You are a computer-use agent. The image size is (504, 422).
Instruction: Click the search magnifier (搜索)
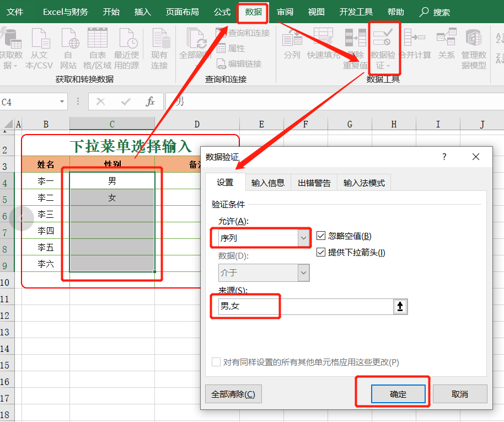point(424,12)
